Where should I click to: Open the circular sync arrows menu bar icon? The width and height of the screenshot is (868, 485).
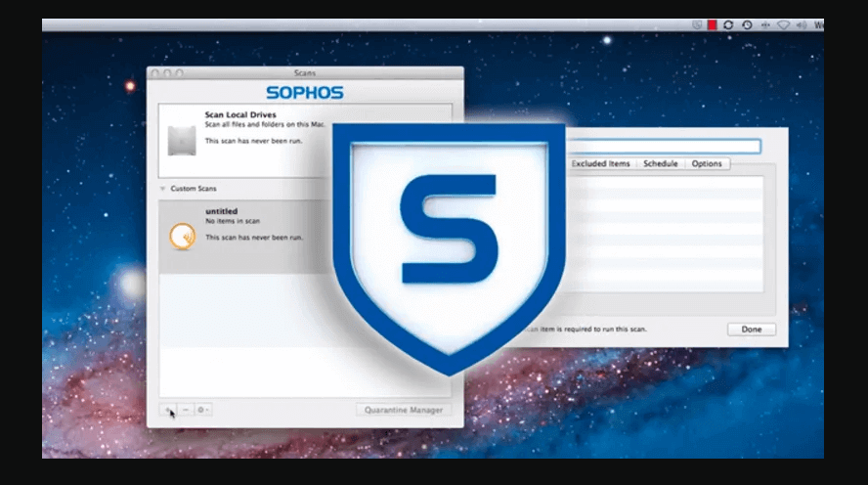728,24
